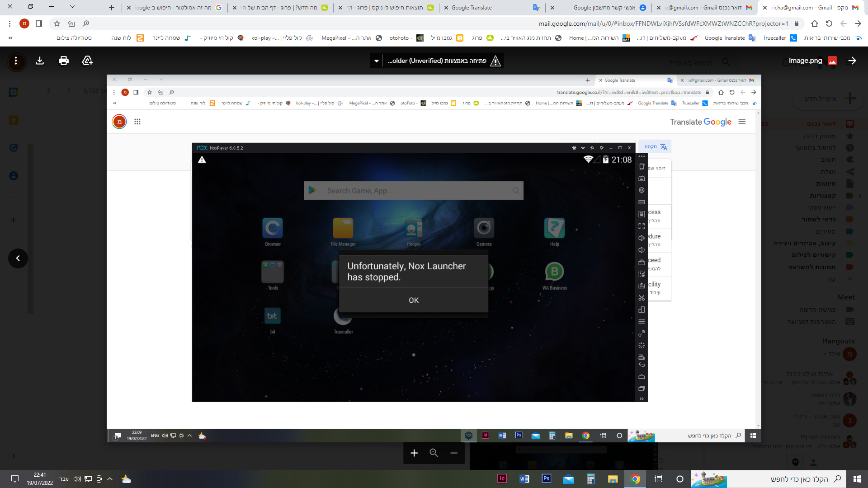Switch to the תוצאות חיפוש ל: נוקס tab

click(x=387, y=8)
